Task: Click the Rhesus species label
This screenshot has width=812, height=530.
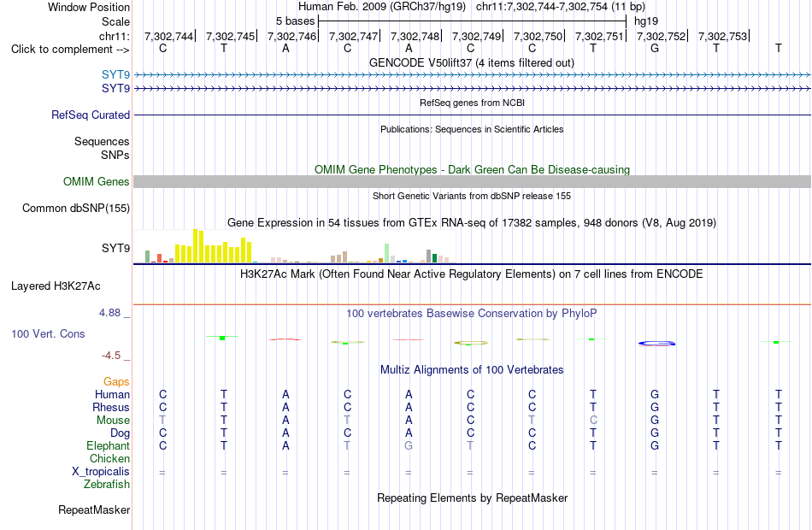Action: pyautogui.click(x=111, y=408)
